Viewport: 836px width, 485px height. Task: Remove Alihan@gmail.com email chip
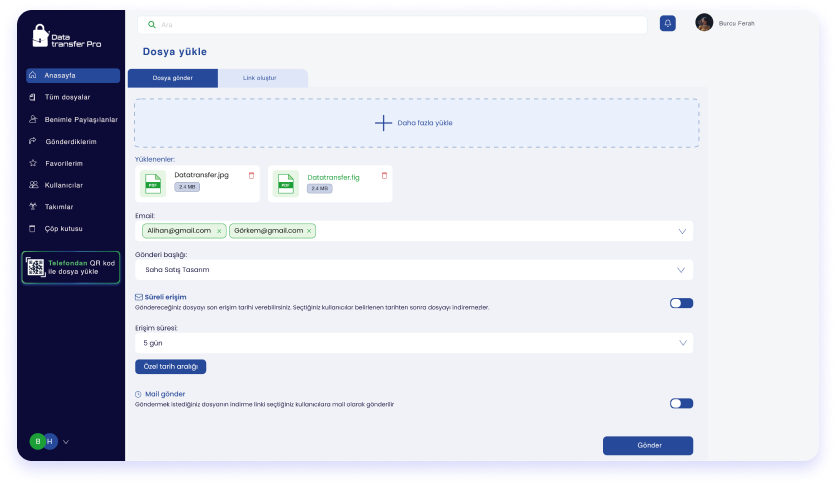[219, 231]
